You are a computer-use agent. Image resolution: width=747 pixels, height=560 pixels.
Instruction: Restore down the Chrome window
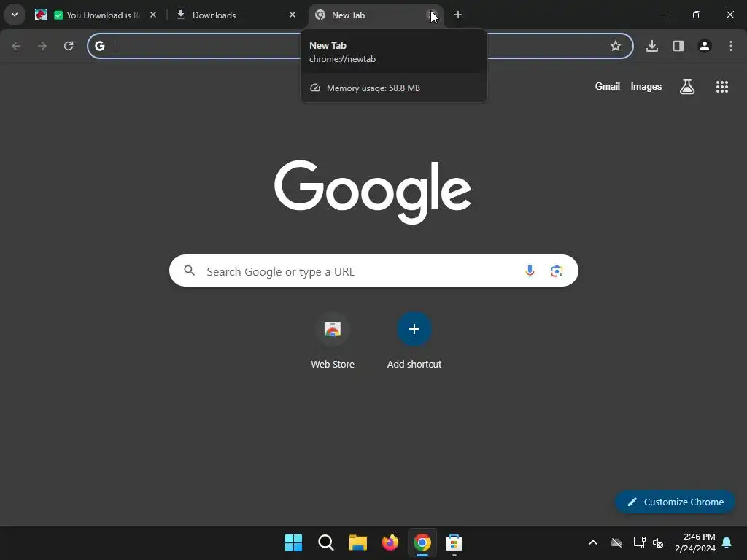click(x=697, y=15)
